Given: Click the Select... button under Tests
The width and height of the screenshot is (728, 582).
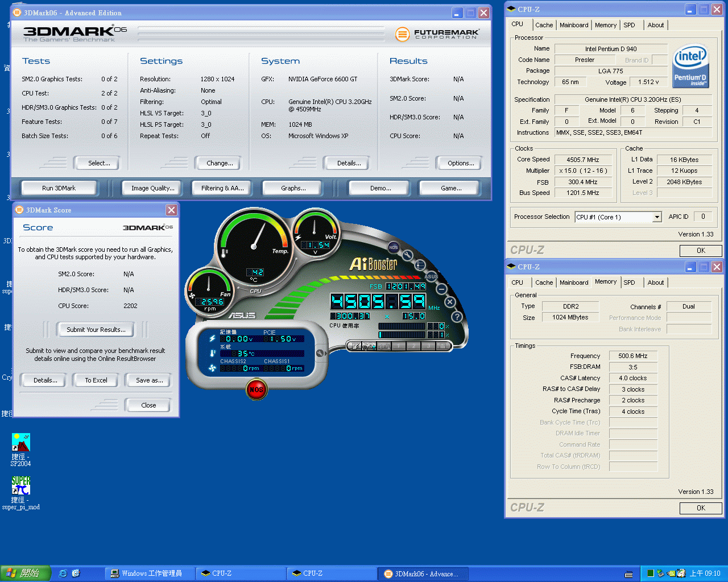Looking at the screenshot, I should 99,163.
